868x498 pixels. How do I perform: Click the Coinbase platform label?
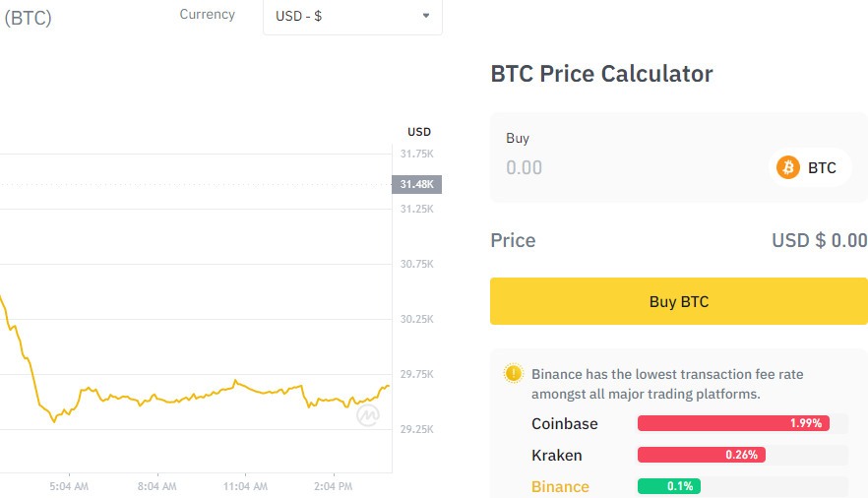tap(564, 423)
